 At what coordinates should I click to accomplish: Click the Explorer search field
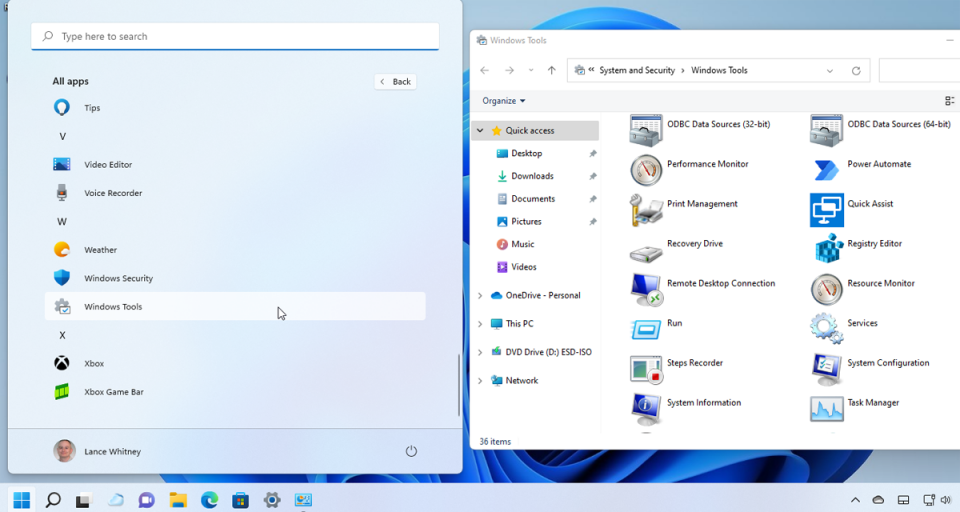(919, 70)
